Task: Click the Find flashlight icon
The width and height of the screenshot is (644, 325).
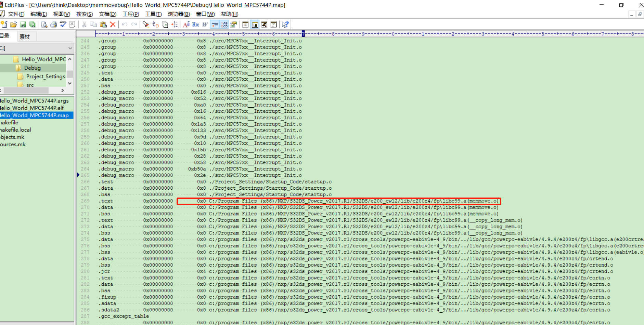Action: (145, 24)
